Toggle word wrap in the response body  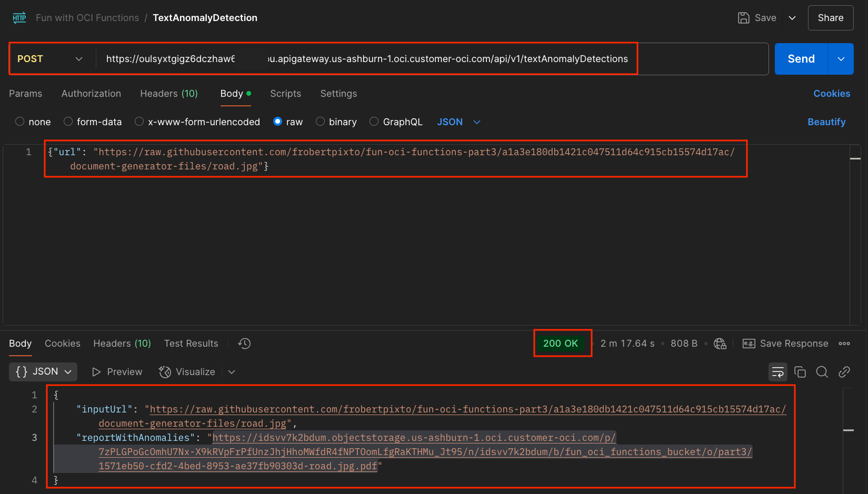tap(777, 372)
